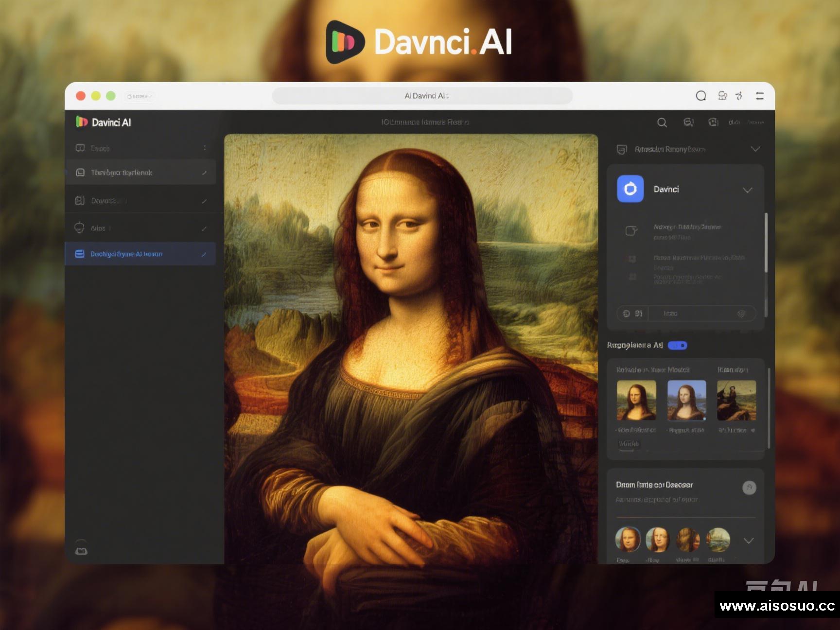Open the chat bubble icon in app header
Viewport: 840px width, 630px height.
688,122
